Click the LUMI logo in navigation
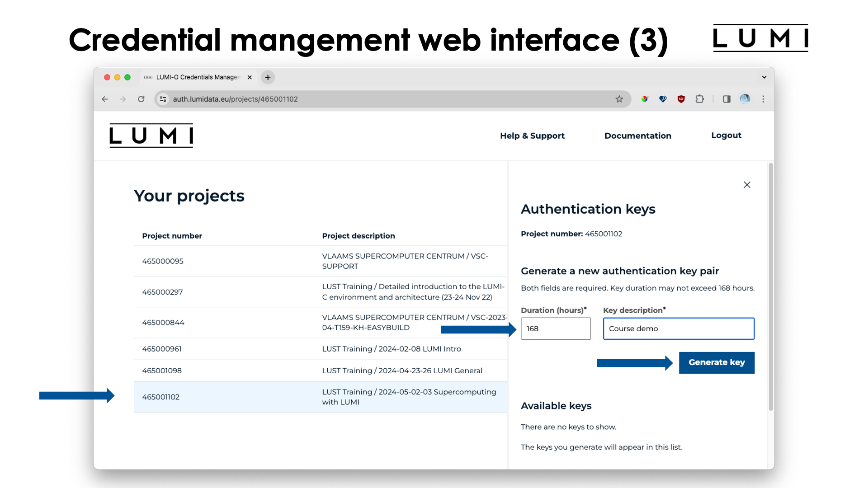 (x=151, y=135)
